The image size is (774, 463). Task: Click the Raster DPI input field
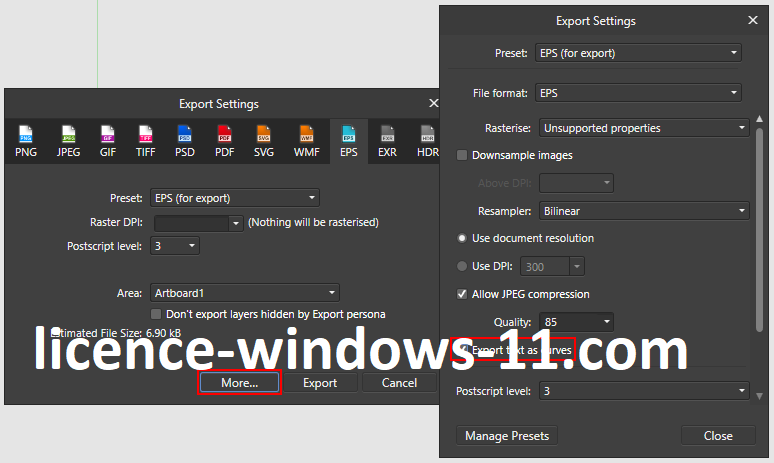click(192, 222)
